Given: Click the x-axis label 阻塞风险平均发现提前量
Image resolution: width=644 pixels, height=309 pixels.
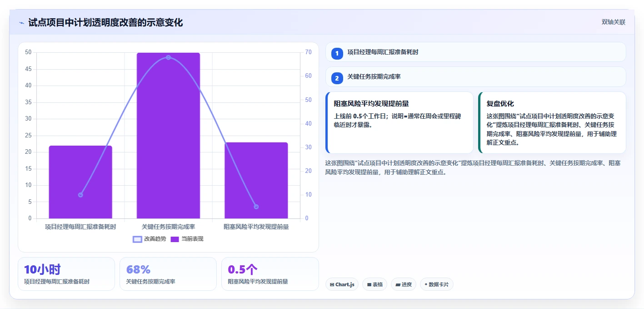Looking at the screenshot, I should (x=256, y=227).
